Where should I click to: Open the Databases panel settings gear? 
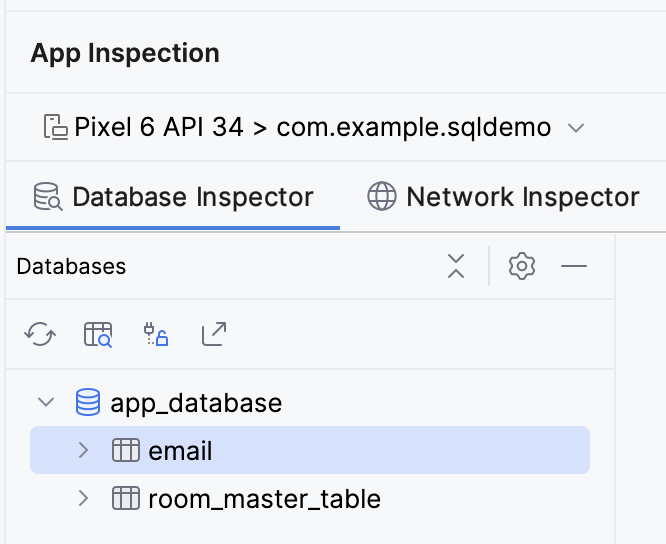pos(522,266)
